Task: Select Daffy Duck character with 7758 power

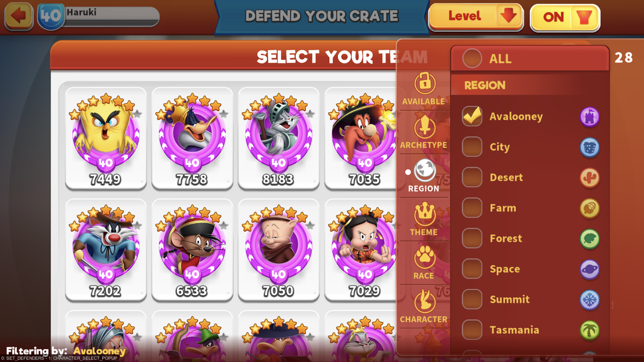Action: (x=192, y=138)
